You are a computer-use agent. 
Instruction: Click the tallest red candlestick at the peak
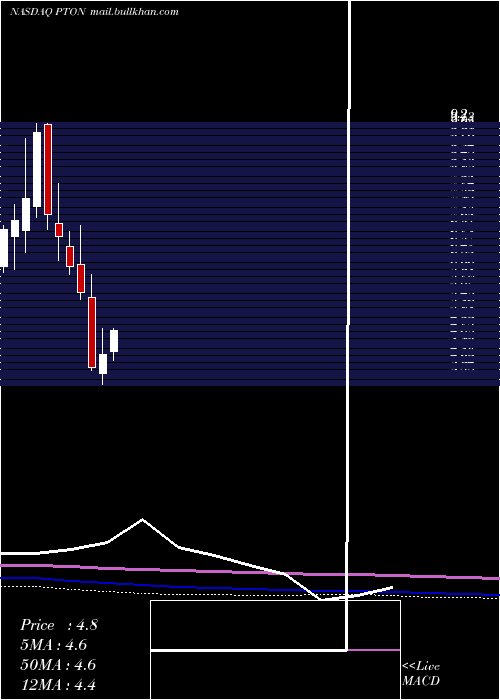[48, 170]
